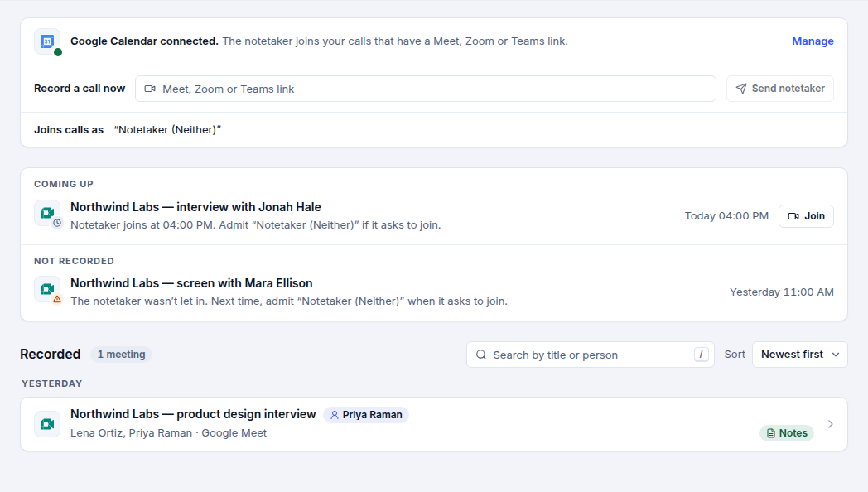Focus the Meet, Zoom or Teams link field
Screen dimensions: 868x492
point(425,89)
